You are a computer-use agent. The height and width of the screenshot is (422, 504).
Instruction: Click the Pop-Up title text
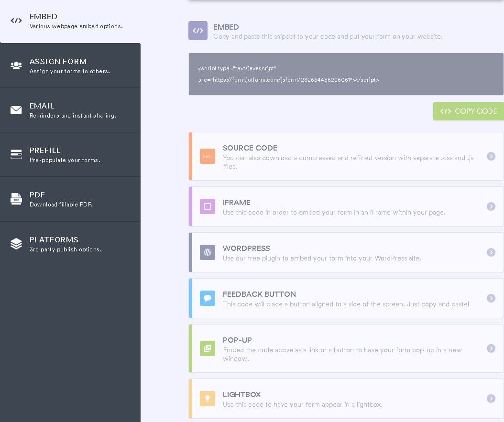[x=237, y=340]
